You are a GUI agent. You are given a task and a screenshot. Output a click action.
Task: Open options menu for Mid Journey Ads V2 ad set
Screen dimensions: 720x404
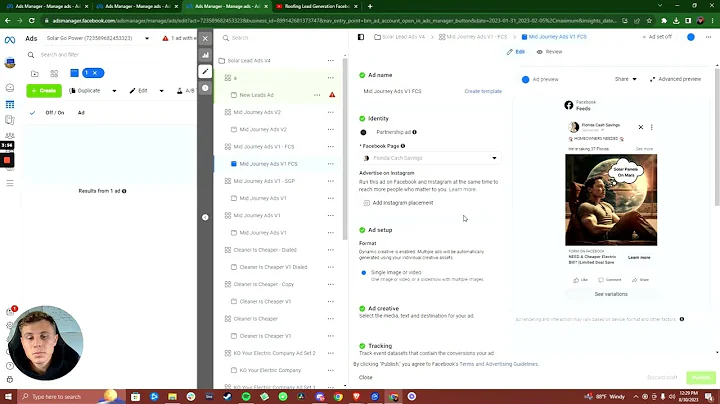(x=331, y=112)
